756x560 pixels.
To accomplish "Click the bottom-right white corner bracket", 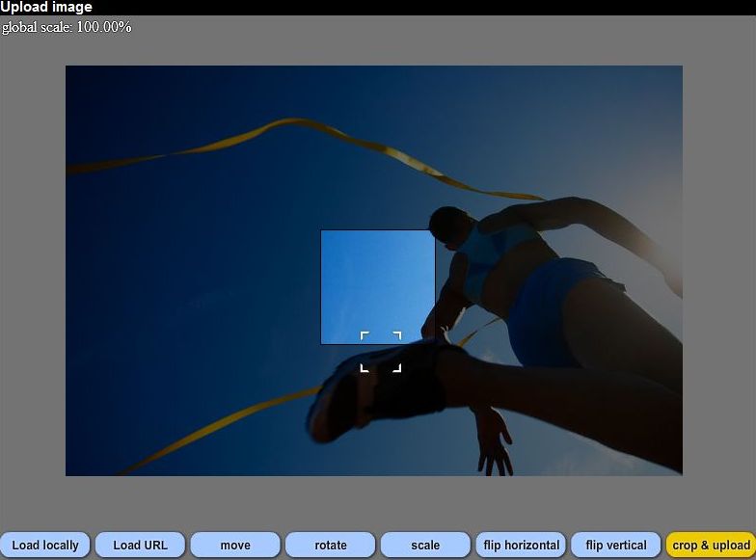I will (x=397, y=368).
